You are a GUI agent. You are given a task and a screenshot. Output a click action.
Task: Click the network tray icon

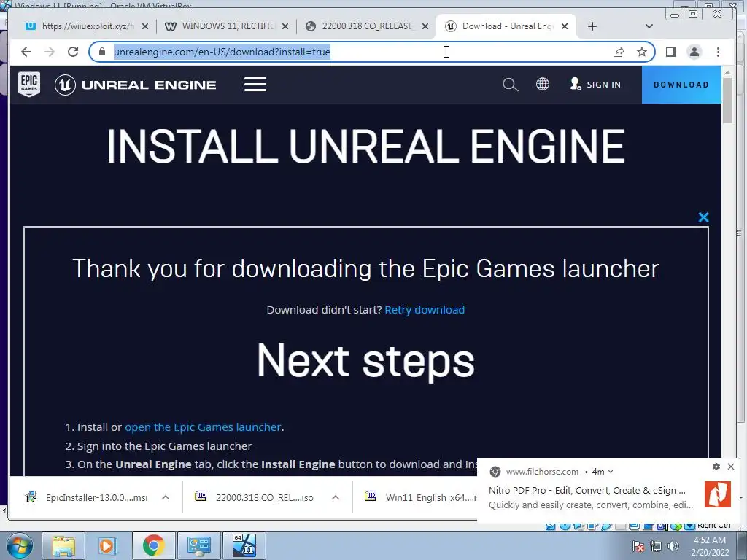pyautogui.click(x=656, y=546)
